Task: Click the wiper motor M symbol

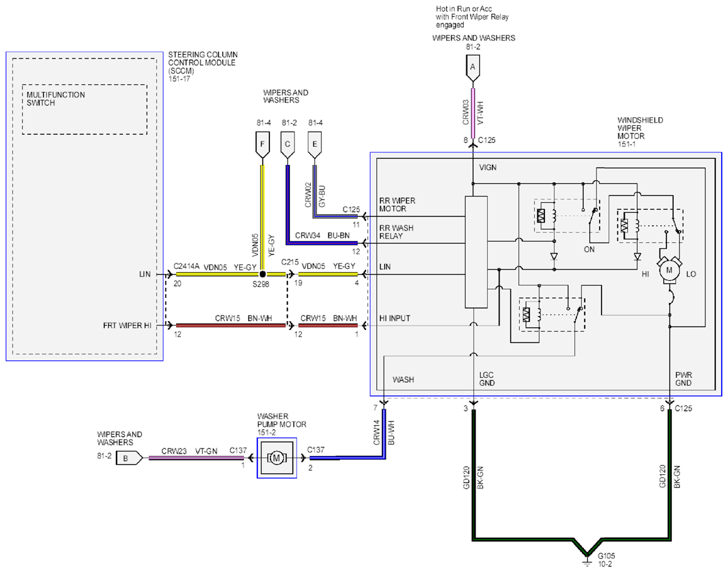Action: pyautogui.click(x=669, y=271)
